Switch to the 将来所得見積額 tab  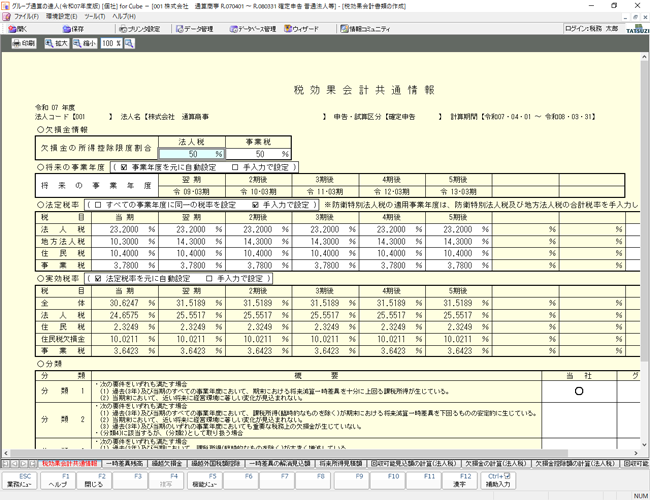[341, 464]
